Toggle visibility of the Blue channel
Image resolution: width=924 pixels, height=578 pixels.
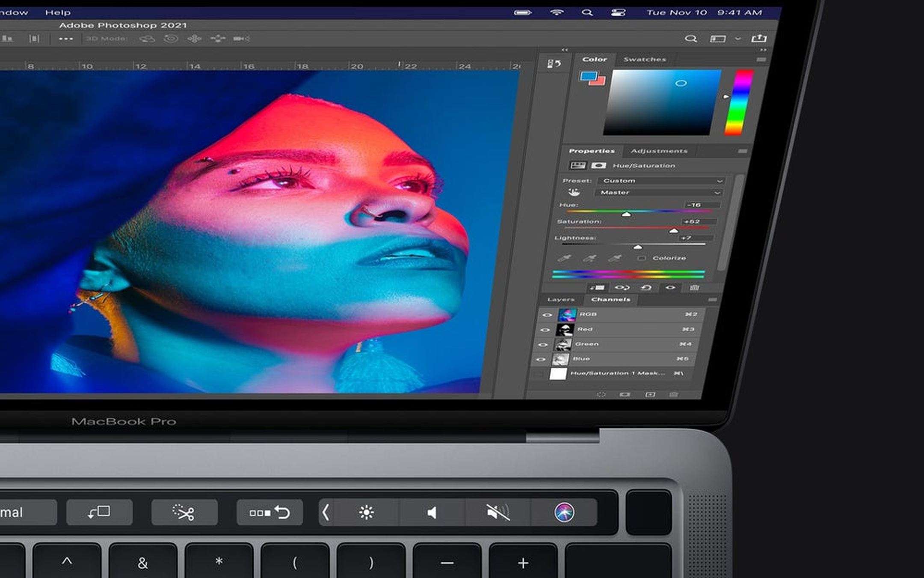[541, 359]
